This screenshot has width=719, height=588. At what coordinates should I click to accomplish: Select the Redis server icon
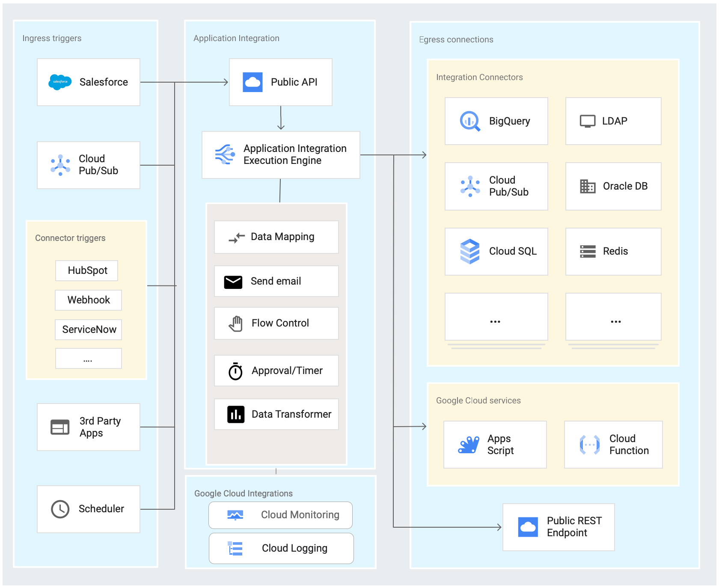588,252
